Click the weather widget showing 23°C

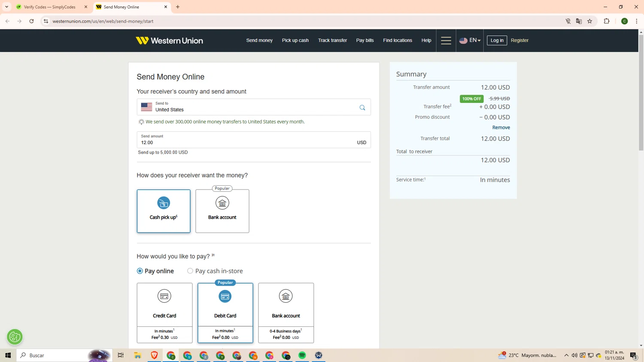[527, 355]
